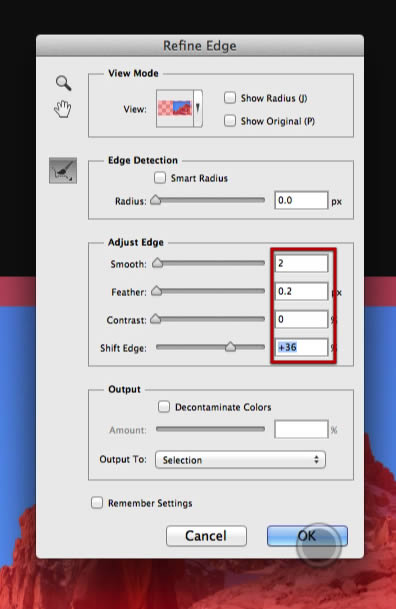This screenshot has height=609, width=396.
Task: Click the Feather slider handle
Action: pos(156,291)
